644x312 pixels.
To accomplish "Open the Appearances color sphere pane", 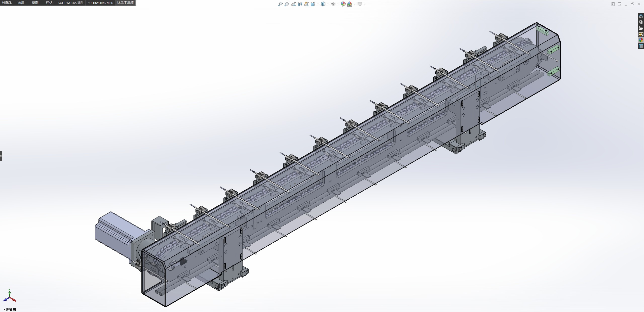I will (641, 40).
